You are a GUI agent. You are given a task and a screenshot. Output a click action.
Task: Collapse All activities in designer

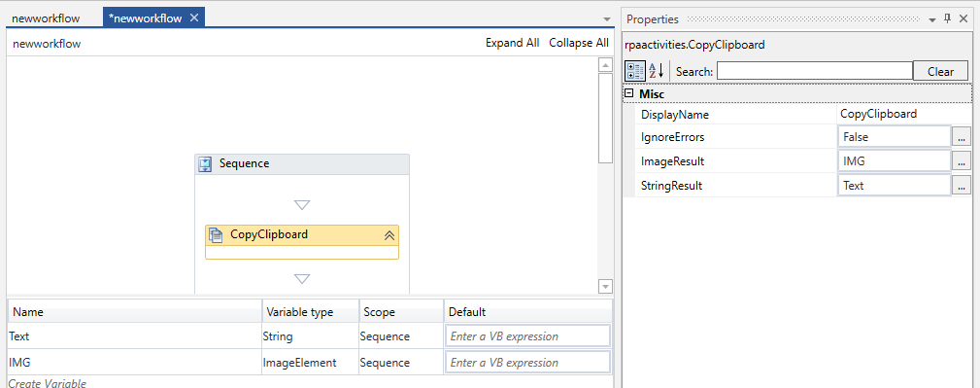pyautogui.click(x=579, y=43)
